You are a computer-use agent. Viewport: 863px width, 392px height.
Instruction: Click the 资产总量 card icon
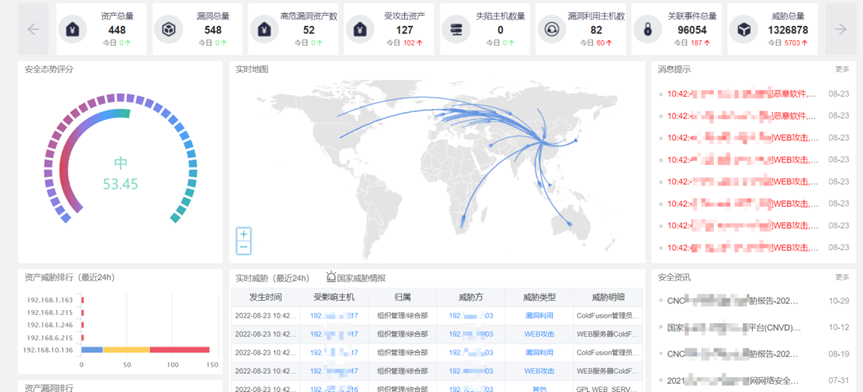[x=73, y=29]
